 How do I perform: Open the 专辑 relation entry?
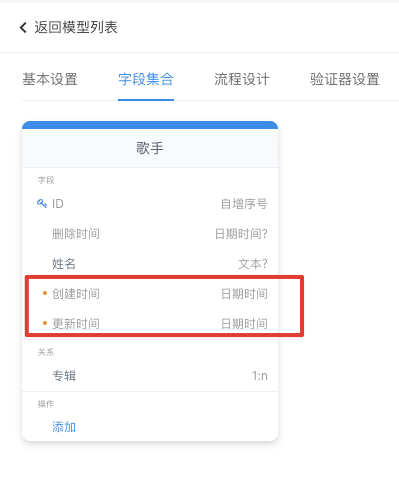tap(150, 376)
